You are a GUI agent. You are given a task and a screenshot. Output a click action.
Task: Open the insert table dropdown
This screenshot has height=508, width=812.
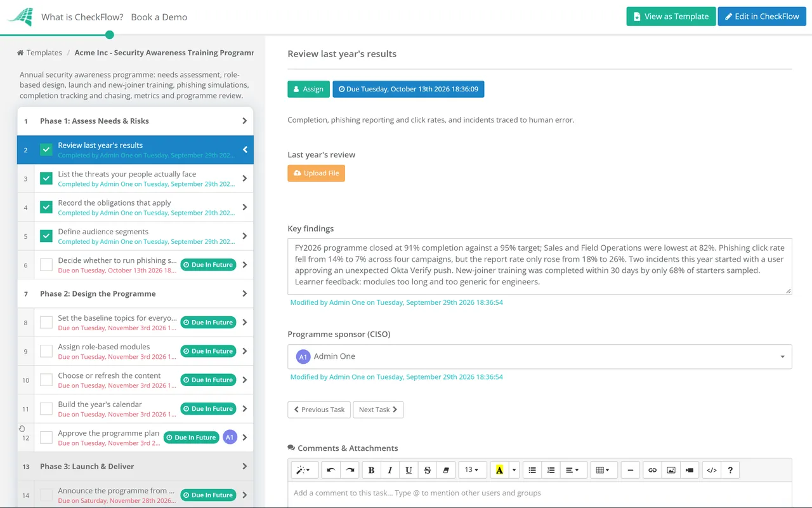(603, 470)
